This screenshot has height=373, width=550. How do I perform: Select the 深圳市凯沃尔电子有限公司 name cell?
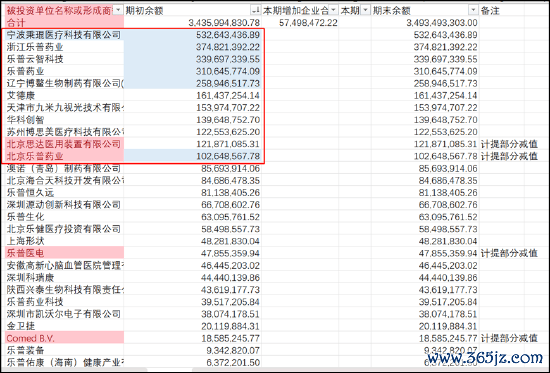64,314
